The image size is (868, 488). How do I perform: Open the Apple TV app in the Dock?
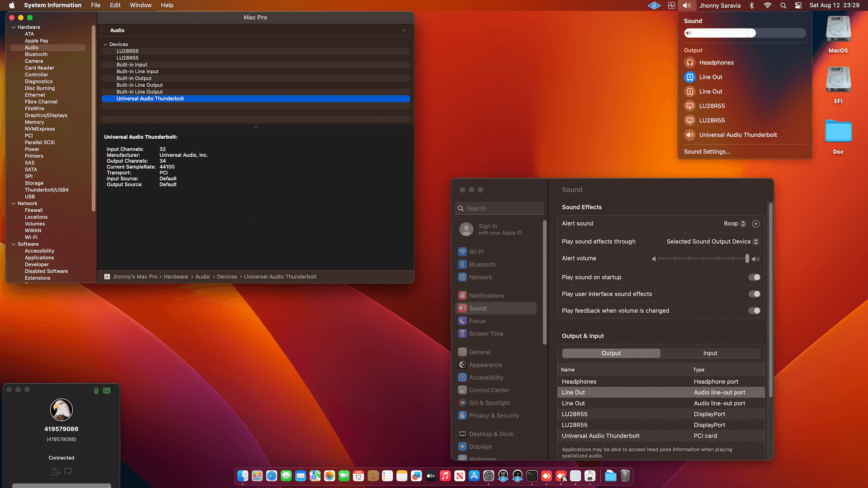tap(431, 476)
